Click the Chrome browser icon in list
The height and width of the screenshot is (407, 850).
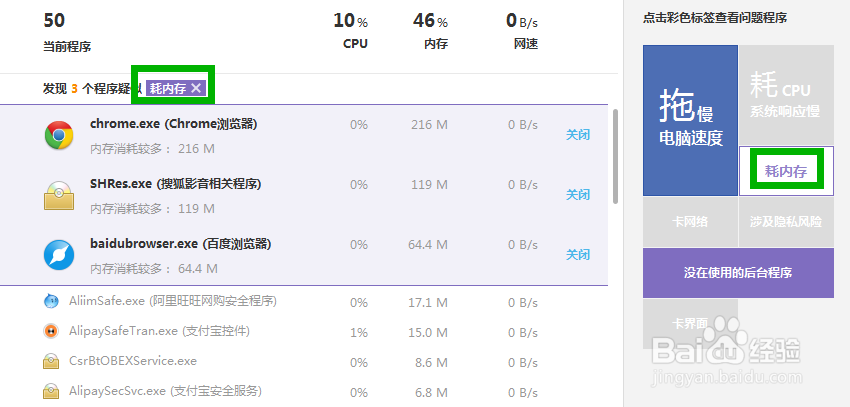click(59, 135)
